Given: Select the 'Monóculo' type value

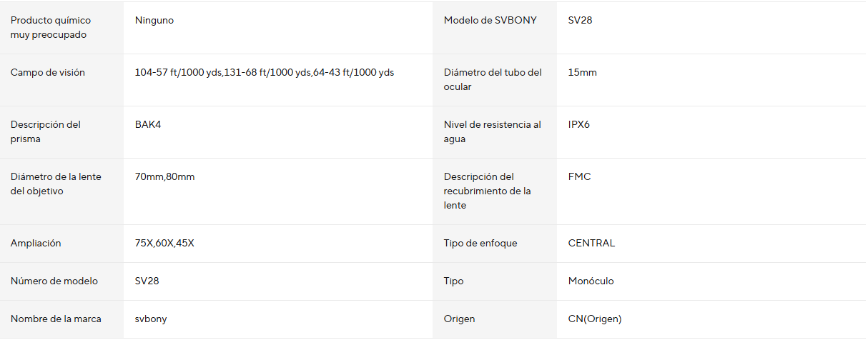Looking at the screenshot, I should click(591, 281).
